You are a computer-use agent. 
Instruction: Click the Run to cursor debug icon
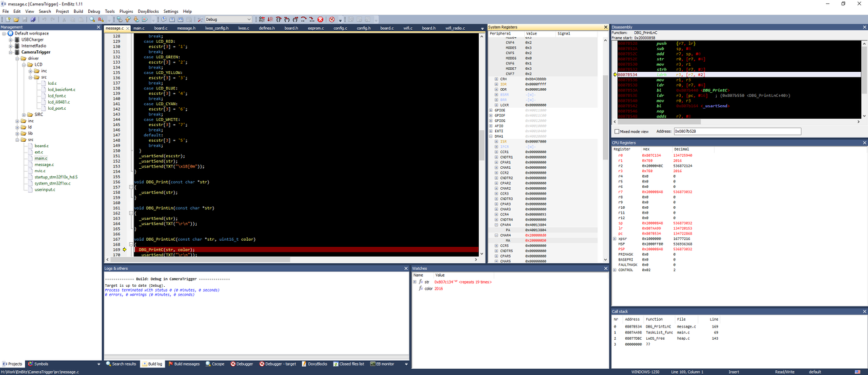269,19
